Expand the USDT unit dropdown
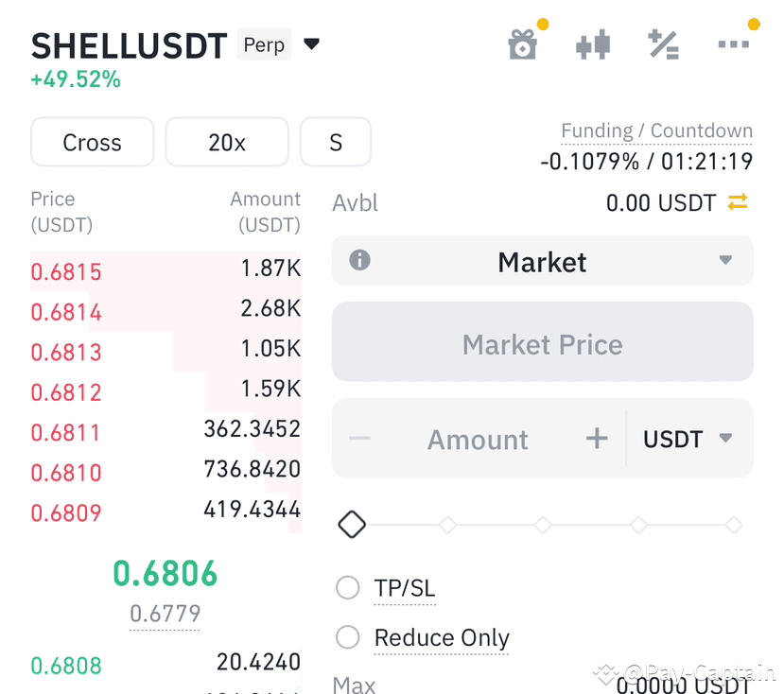This screenshot has width=784, height=694. coord(690,438)
